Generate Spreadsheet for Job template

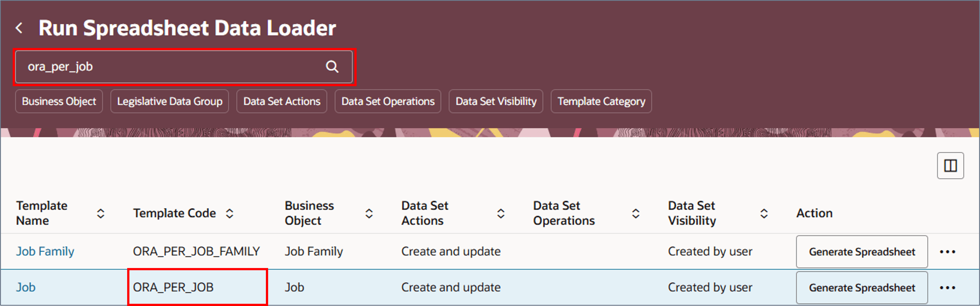click(862, 288)
